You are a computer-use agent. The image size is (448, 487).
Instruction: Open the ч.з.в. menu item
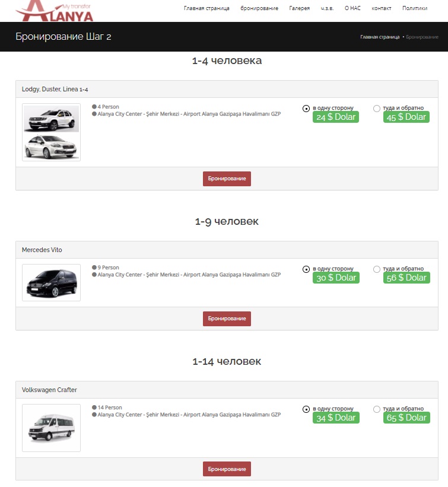pos(327,9)
